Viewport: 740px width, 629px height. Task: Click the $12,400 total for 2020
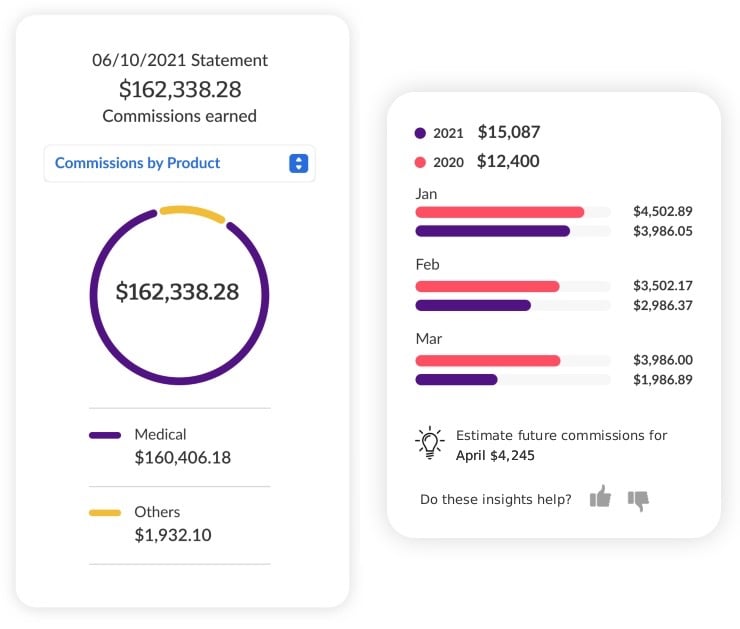pyautogui.click(x=508, y=161)
